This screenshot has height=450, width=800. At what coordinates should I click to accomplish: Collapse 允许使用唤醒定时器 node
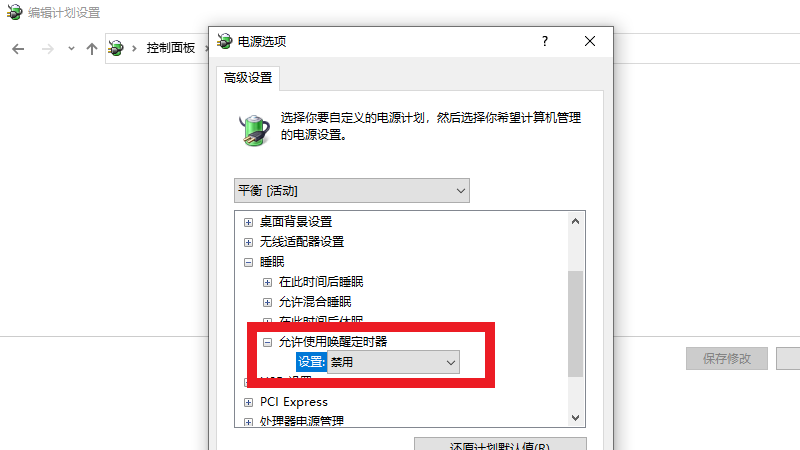[267, 342]
